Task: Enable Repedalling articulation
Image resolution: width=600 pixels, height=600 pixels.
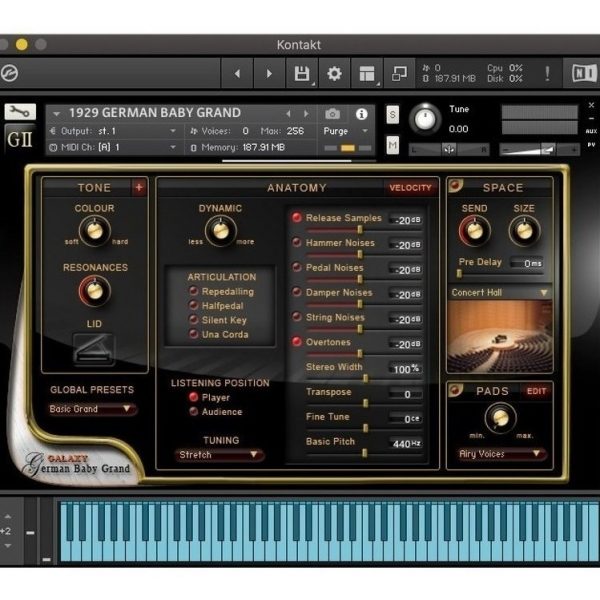Action: [194, 291]
